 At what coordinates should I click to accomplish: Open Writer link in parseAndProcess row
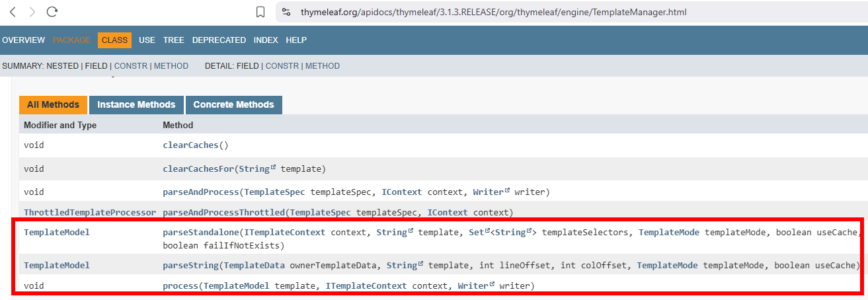pos(491,192)
